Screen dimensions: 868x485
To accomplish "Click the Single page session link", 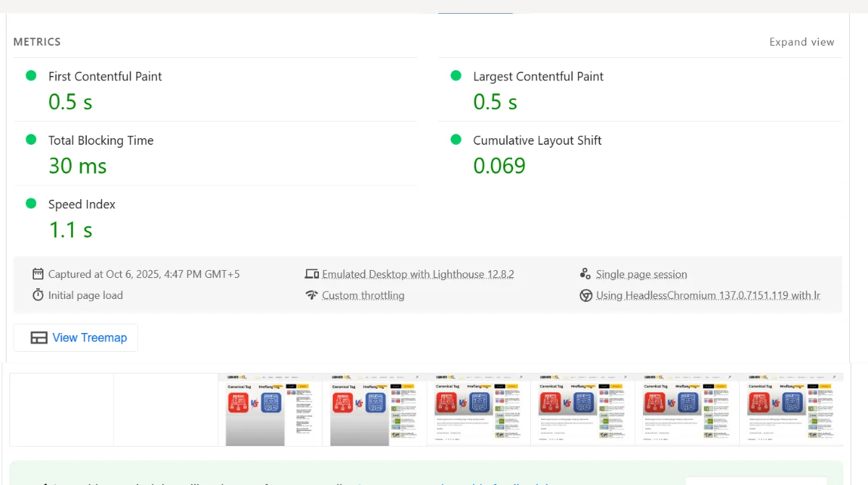I will [x=642, y=274].
